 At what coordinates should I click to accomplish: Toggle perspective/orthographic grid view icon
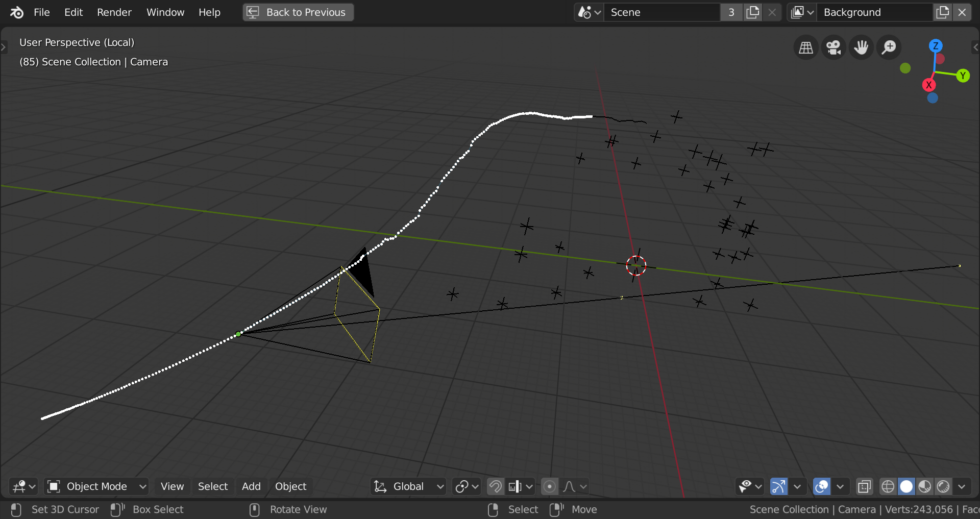click(x=806, y=47)
